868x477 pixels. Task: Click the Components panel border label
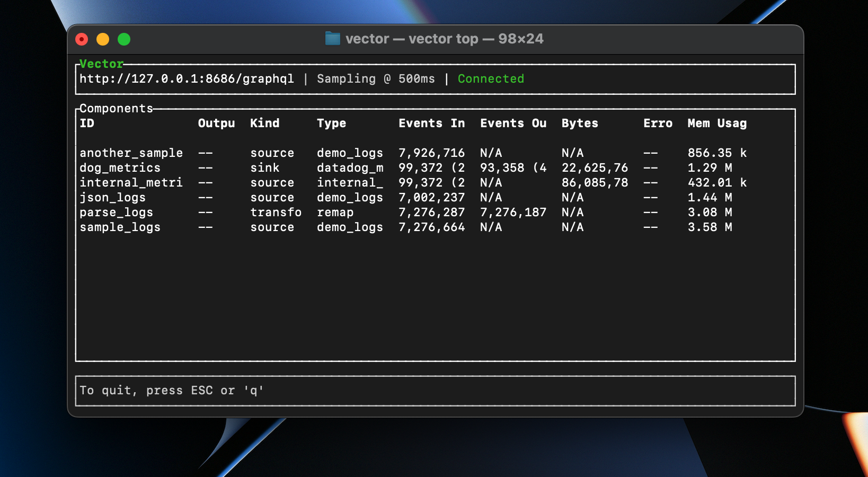point(116,108)
